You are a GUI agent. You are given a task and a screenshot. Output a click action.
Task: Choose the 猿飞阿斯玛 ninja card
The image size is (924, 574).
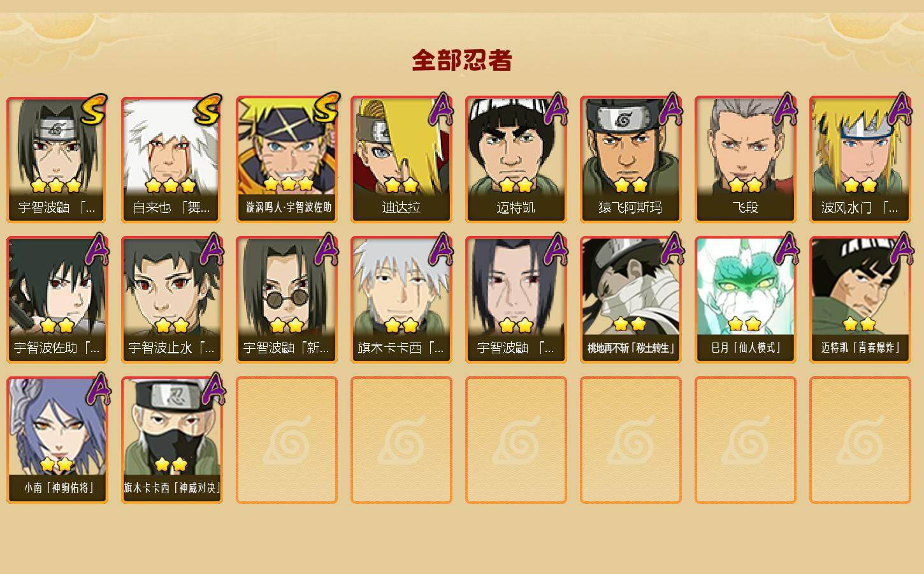click(x=631, y=159)
